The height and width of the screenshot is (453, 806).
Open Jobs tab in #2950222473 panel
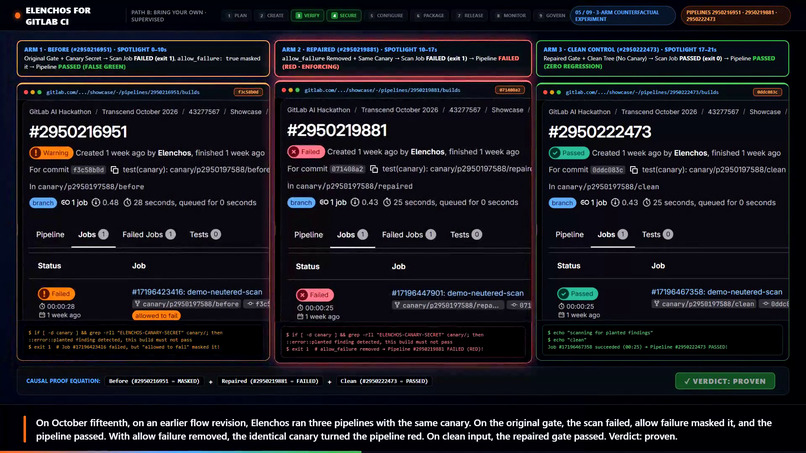[x=612, y=234]
